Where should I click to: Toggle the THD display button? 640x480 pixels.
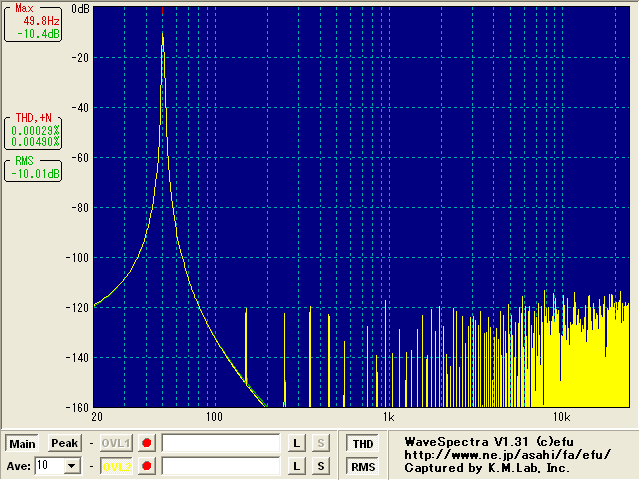tap(363, 444)
